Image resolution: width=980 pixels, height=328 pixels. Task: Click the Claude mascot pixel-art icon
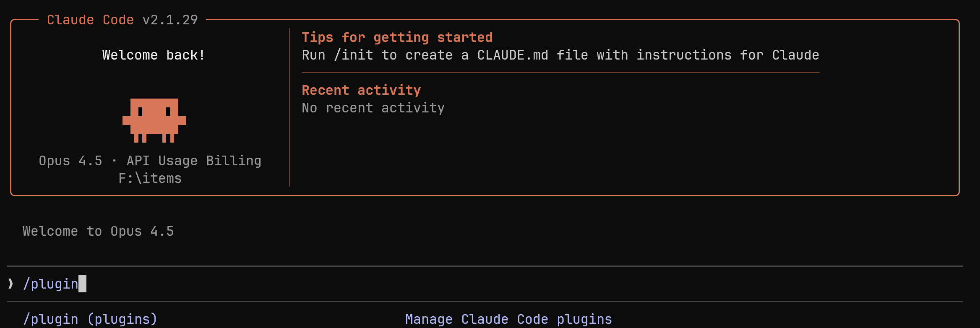154,120
